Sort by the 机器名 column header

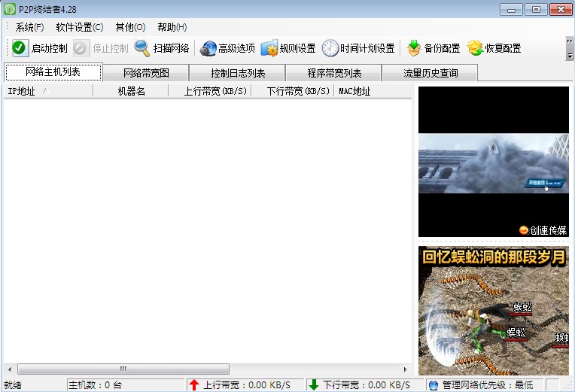[131, 91]
